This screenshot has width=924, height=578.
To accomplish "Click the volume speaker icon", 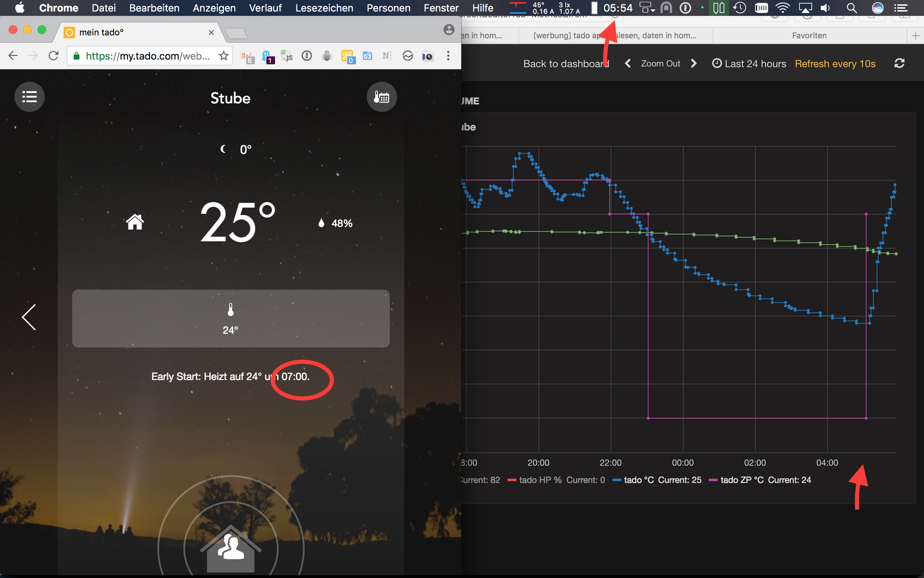I will pos(825,8).
